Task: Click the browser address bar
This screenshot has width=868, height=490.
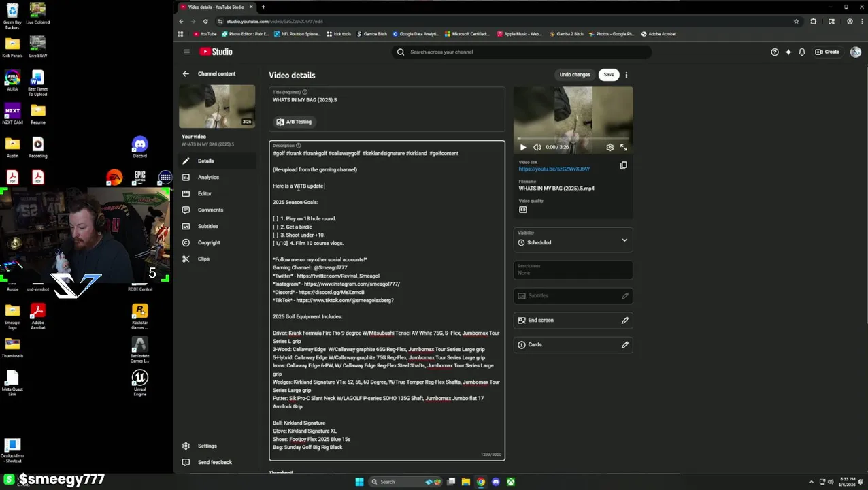Action: pos(503,21)
